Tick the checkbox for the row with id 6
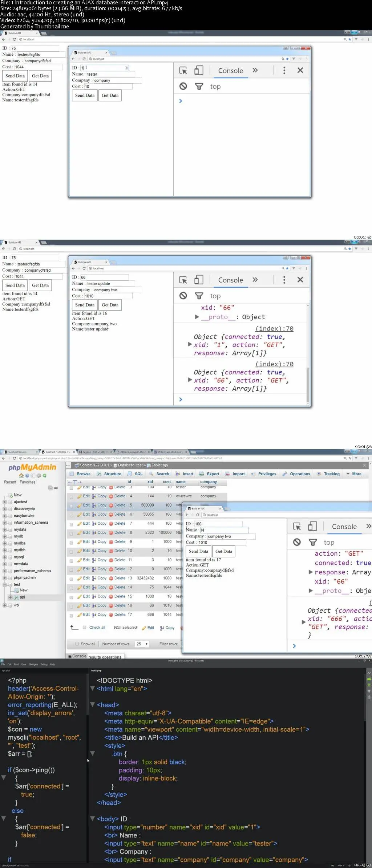 [71, 515]
